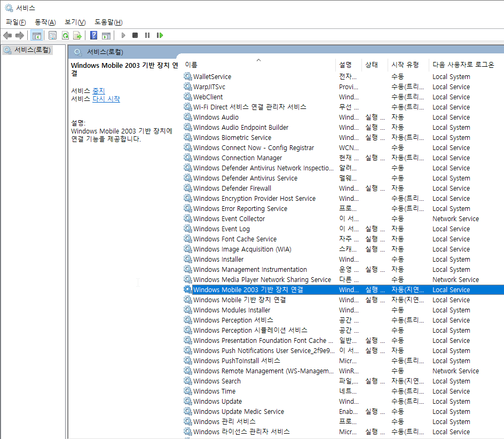Toggle the Show/Hide Action Pane icon
Viewport: 504px width, 439px height.
tap(106, 35)
